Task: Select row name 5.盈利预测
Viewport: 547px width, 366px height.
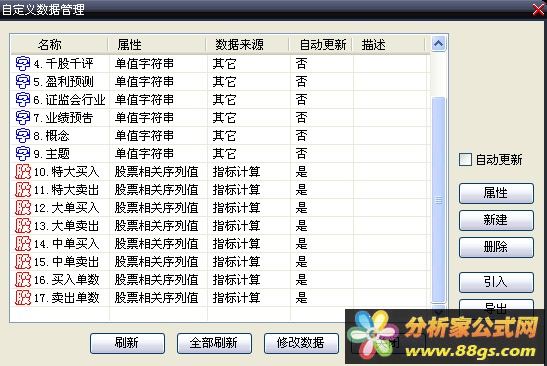Action: pyautogui.click(x=63, y=82)
